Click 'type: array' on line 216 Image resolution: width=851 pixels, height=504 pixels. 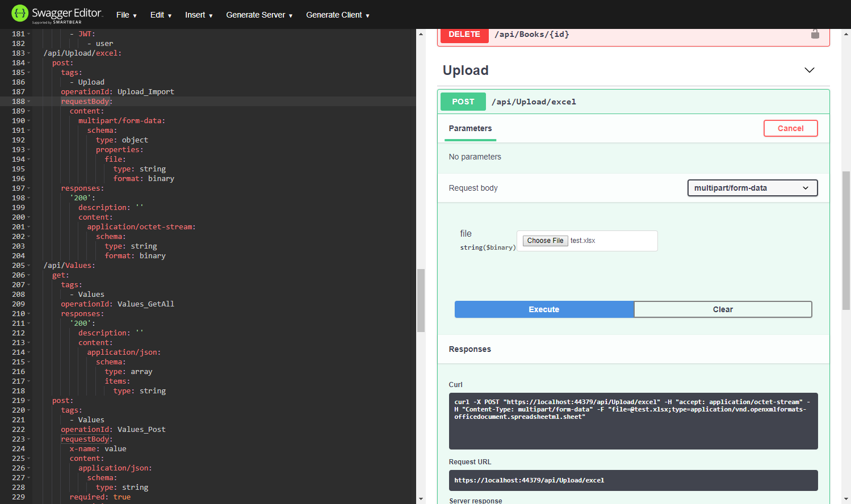[x=128, y=372]
